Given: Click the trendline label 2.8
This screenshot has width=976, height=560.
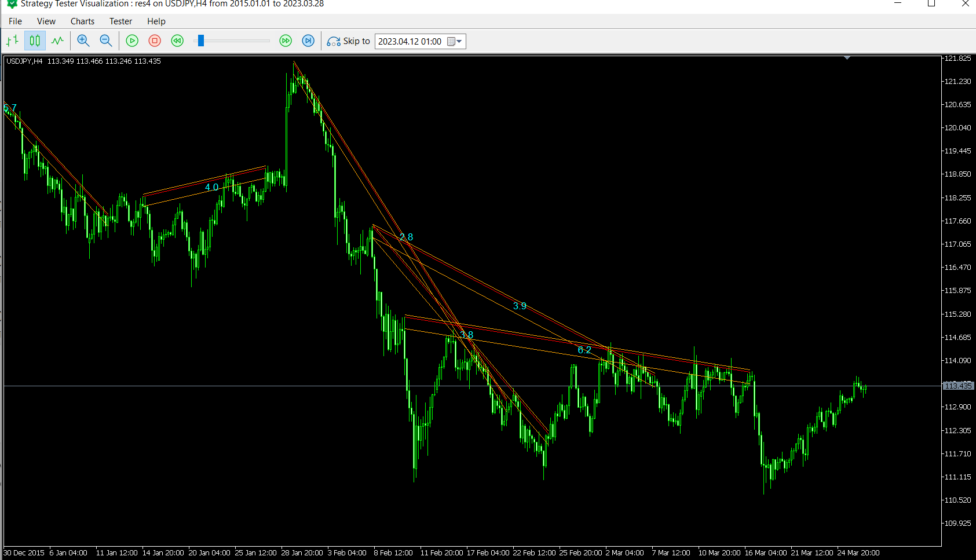Looking at the screenshot, I should (406, 237).
